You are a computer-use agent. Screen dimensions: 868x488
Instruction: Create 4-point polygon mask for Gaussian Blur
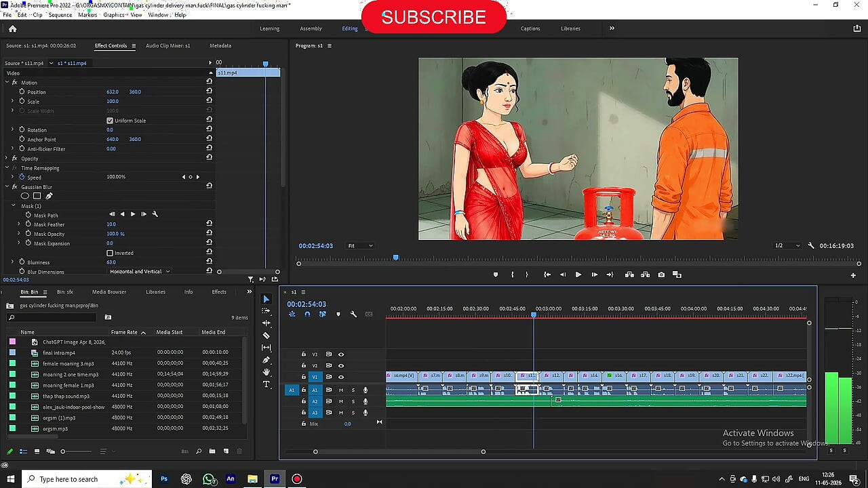(x=37, y=196)
